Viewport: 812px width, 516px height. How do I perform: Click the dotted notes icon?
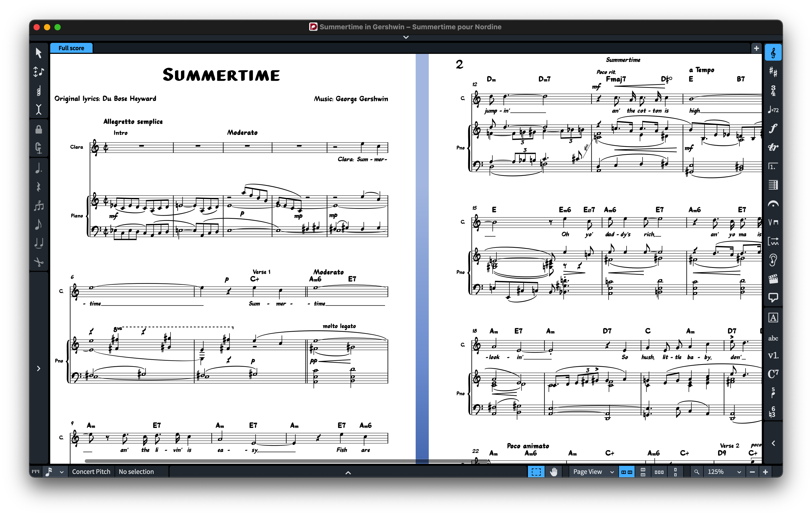coord(38,168)
